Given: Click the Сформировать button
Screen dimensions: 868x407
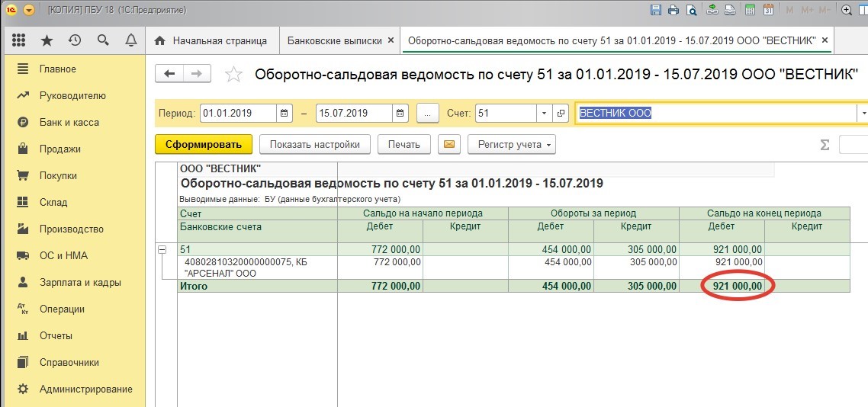Looking at the screenshot, I should click(203, 144).
